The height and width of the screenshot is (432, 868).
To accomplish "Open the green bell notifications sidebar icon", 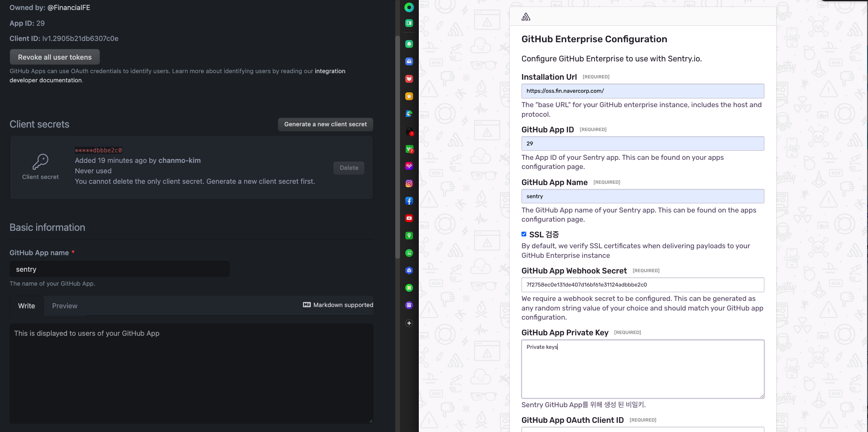I will pyautogui.click(x=409, y=44).
